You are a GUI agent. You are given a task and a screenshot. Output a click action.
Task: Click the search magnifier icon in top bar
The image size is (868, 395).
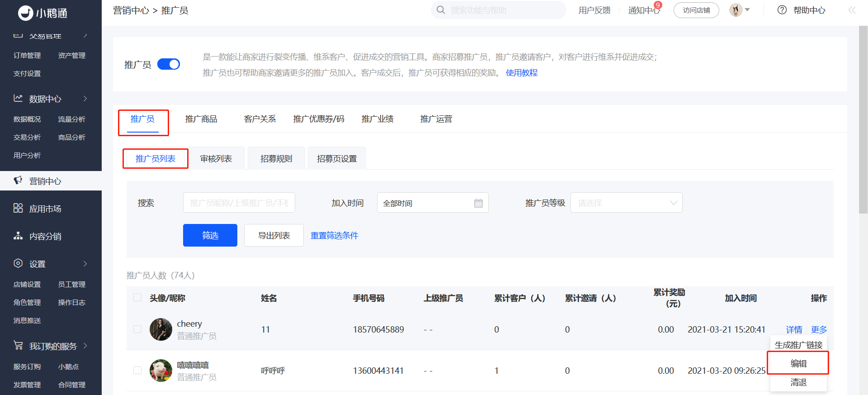point(441,10)
